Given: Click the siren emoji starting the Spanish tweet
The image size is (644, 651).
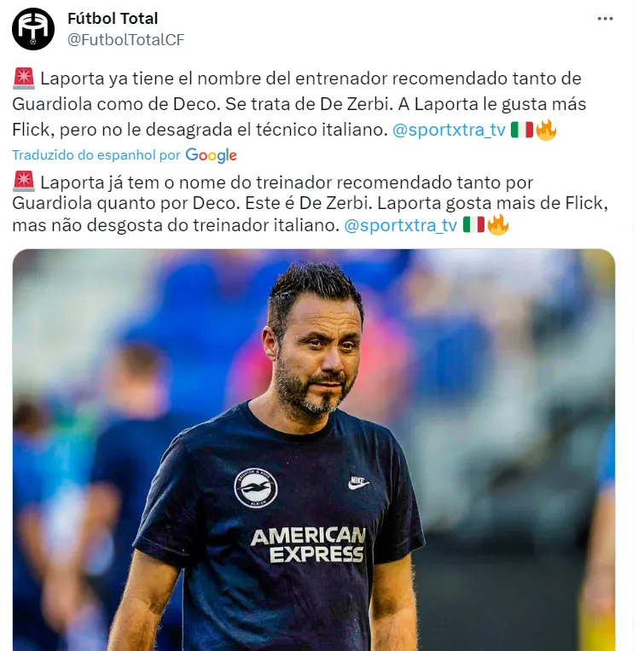Looking at the screenshot, I should pyautogui.click(x=24, y=78).
